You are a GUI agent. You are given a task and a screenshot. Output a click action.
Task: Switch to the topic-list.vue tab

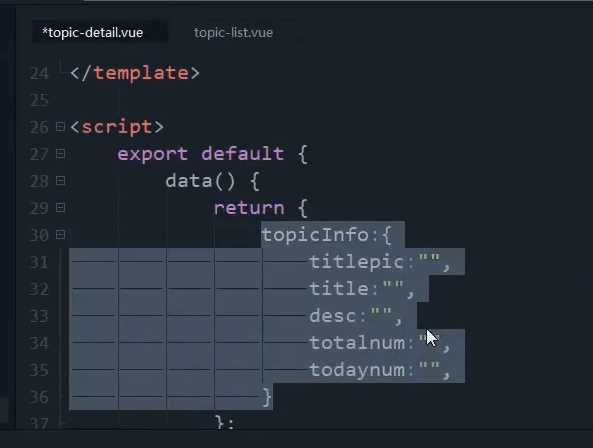pos(233,33)
